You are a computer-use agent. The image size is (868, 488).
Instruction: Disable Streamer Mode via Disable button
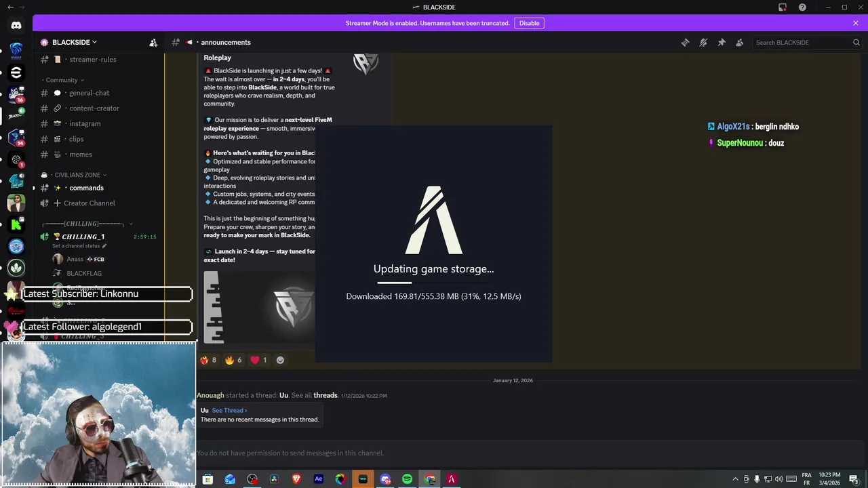(x=529, y=23)
